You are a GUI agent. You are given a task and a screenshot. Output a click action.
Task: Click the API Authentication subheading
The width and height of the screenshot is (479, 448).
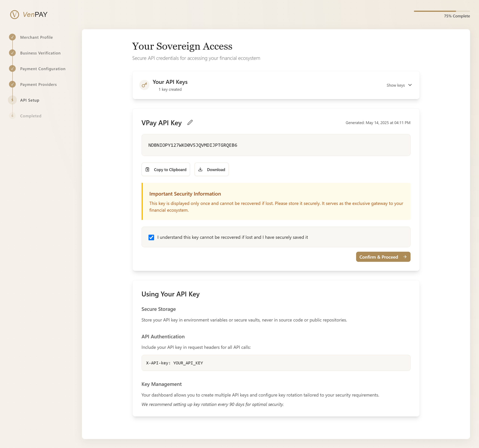pos(163,337)
